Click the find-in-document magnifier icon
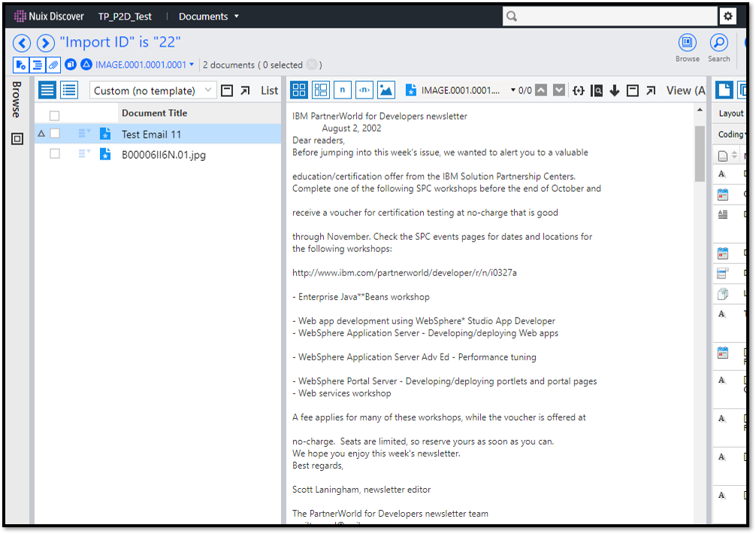756x534 pixels. tap(597, 91)
